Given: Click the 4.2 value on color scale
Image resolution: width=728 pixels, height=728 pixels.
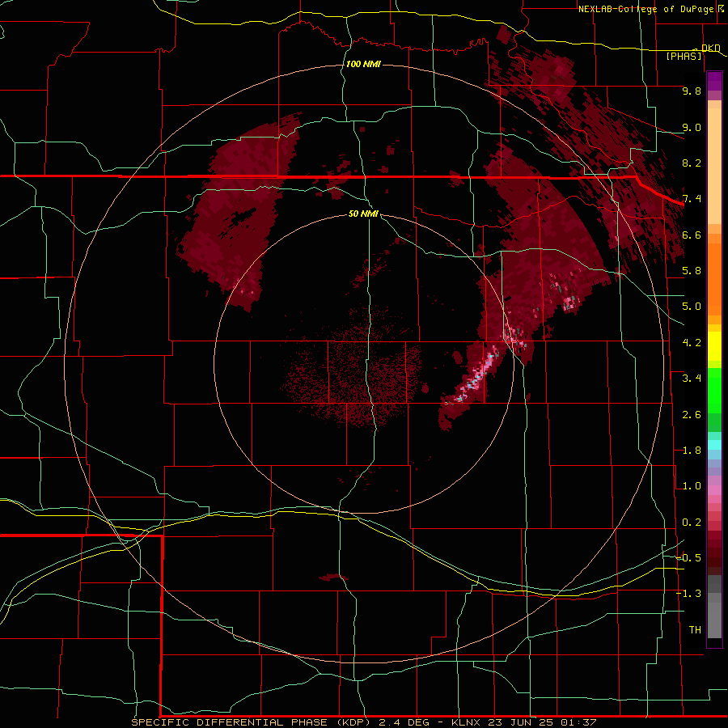Looking at the screenshot, I should 692,343.
